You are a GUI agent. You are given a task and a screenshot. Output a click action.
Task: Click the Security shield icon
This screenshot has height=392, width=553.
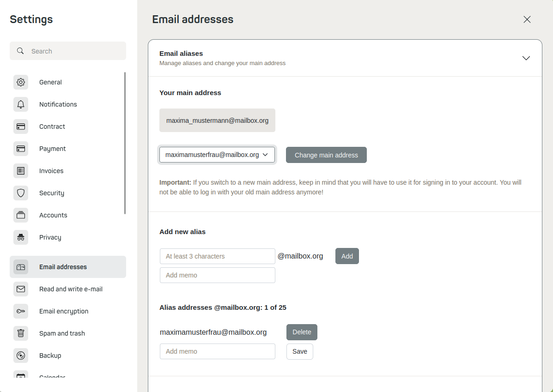tap(21, 193)
